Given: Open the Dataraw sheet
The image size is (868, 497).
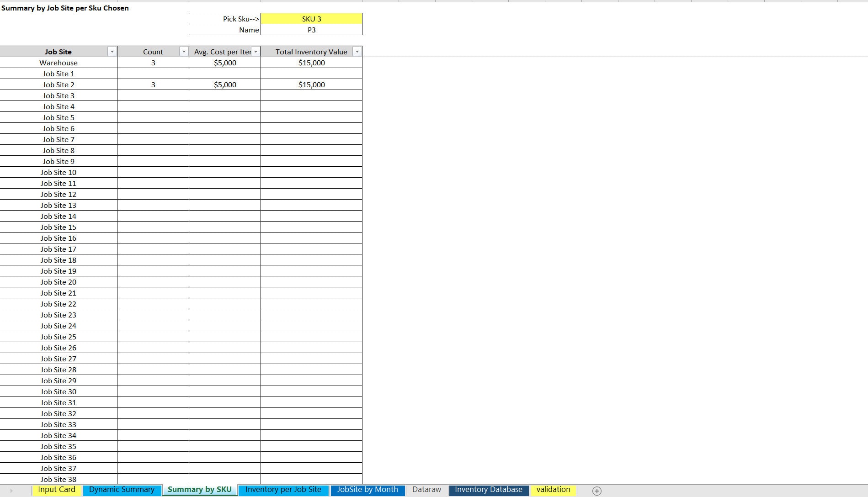Looking at the screenshot, I should (426, 489).
